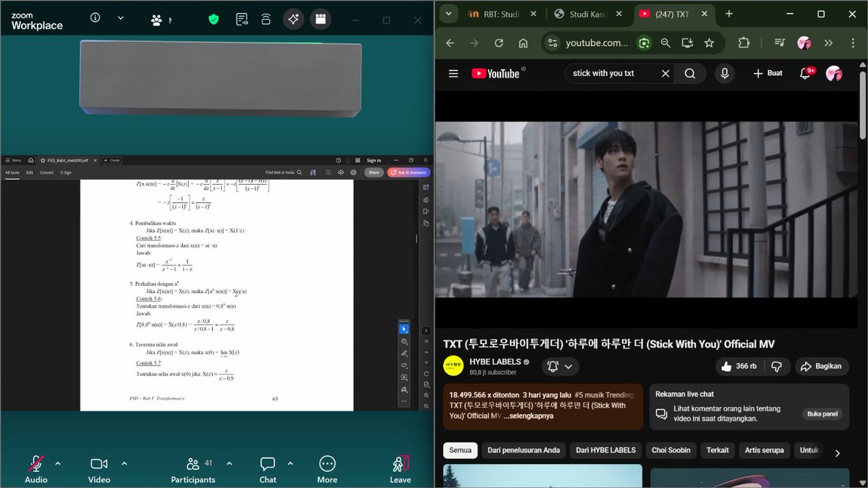This screenshot has height=488, width=868.
Task: Click the Print icon in Acrobat toolbar
Action: coord(353,172)
